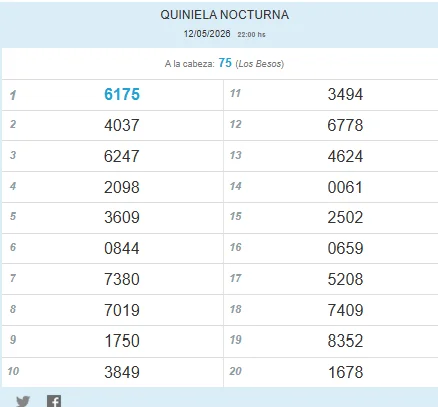Image resolution: width=438 pixels, height=407 pixels.
Task: Select the winning number 6175
Action: pyautogui.click(x=122, y=94)
